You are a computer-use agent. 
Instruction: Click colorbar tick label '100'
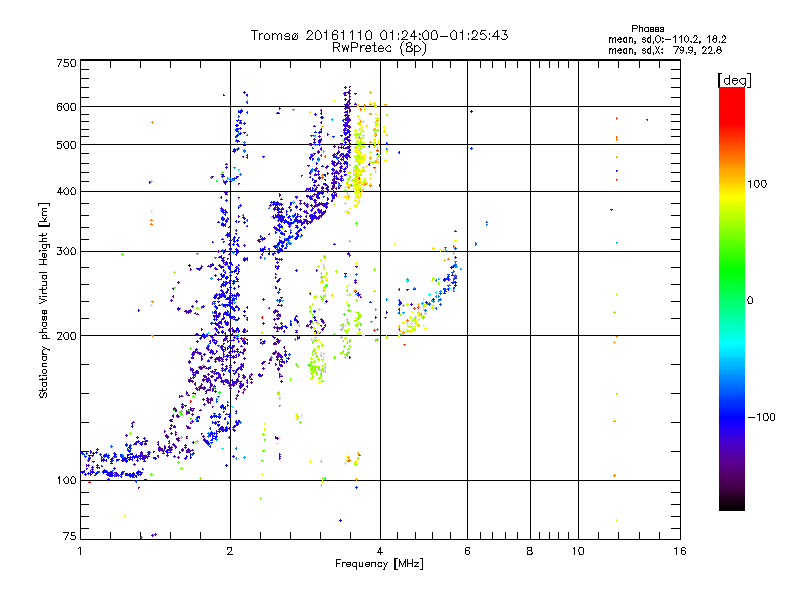click(757, 184)
